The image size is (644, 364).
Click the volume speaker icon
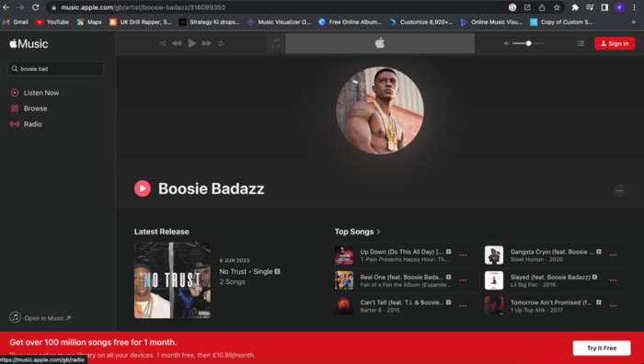pos(506,43)
